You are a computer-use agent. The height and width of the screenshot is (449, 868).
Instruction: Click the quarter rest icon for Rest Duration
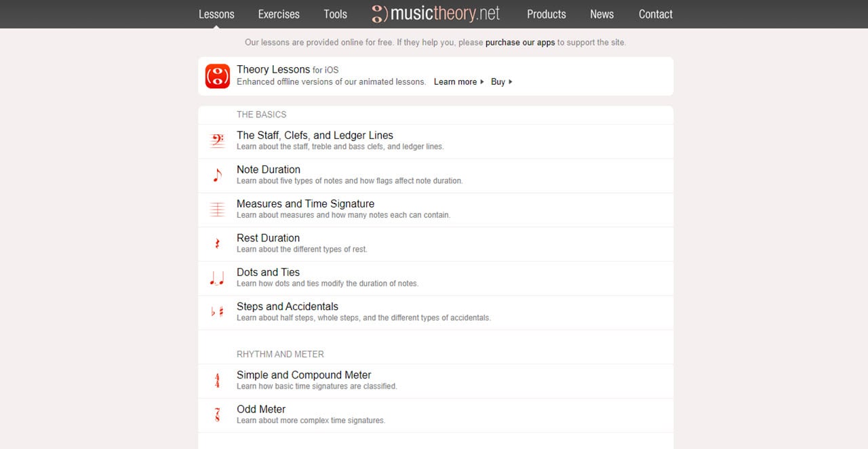pyautogui.click(x=217, y=244)
